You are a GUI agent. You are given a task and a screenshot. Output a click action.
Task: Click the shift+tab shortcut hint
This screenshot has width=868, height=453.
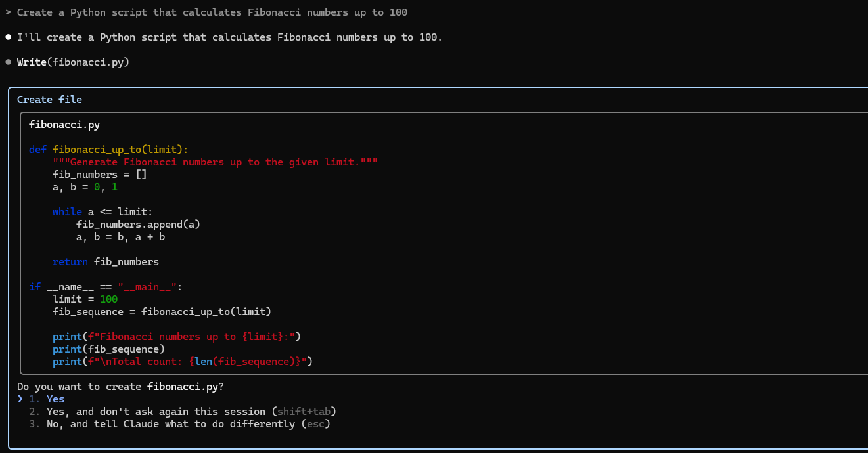point(304,412)
